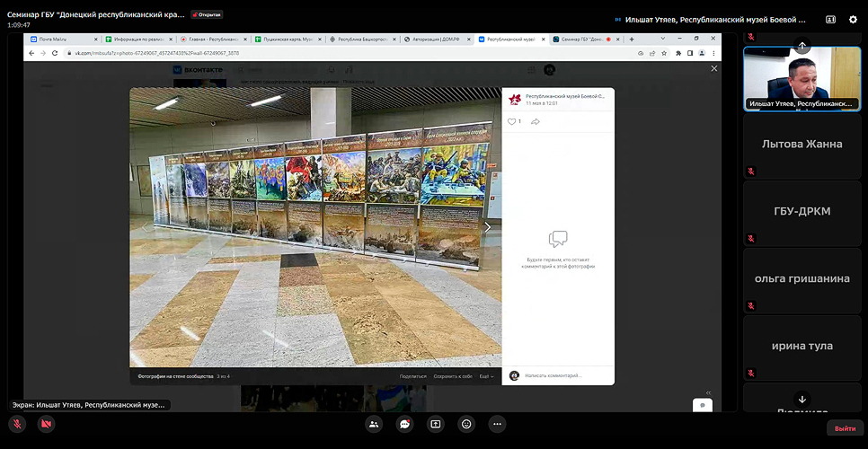Click the browser back arrow
This screenshot has width=868, height=449.
coord(31,53)
